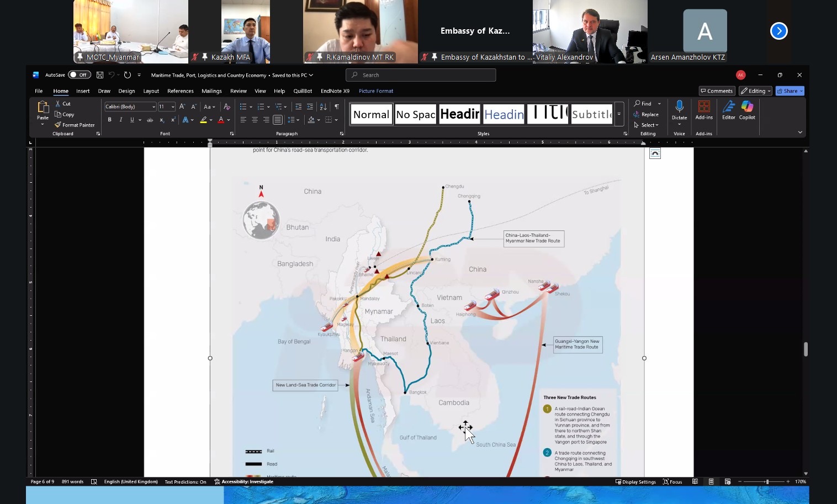
Task: Open the Editing mode dropdown
Action: click(x=756, y=91)
